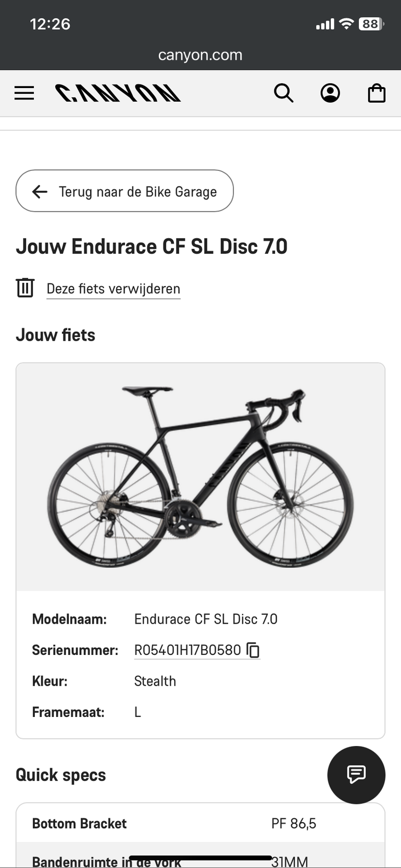Open the hamburger navigation menu
This screenshot has height=868, width=401.
[x=24, y=93]
